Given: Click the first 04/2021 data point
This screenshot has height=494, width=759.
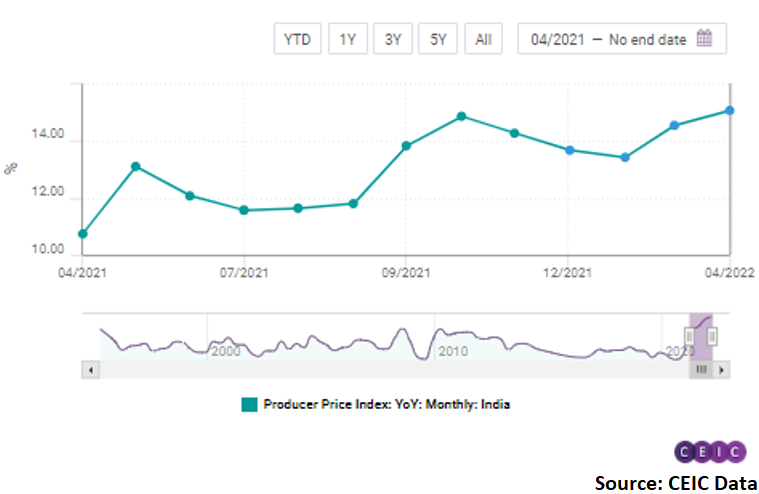Looking at the screenshot, I should pyautogui.click(x=83, y=234).
